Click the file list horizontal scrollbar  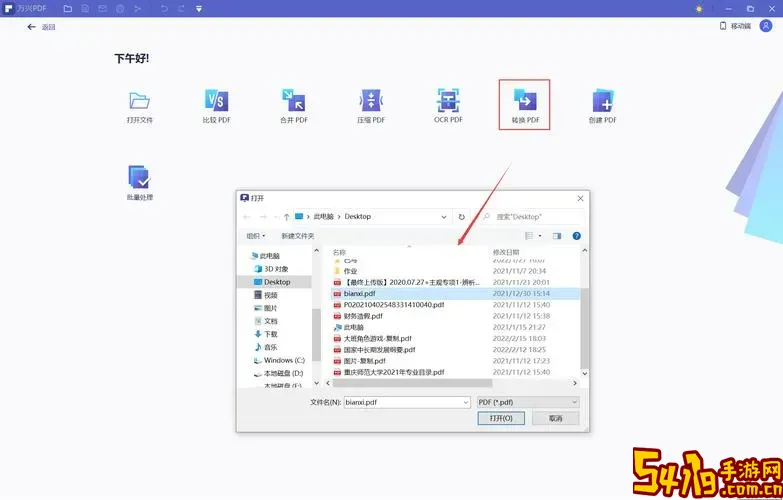click(x=412, y=383)
